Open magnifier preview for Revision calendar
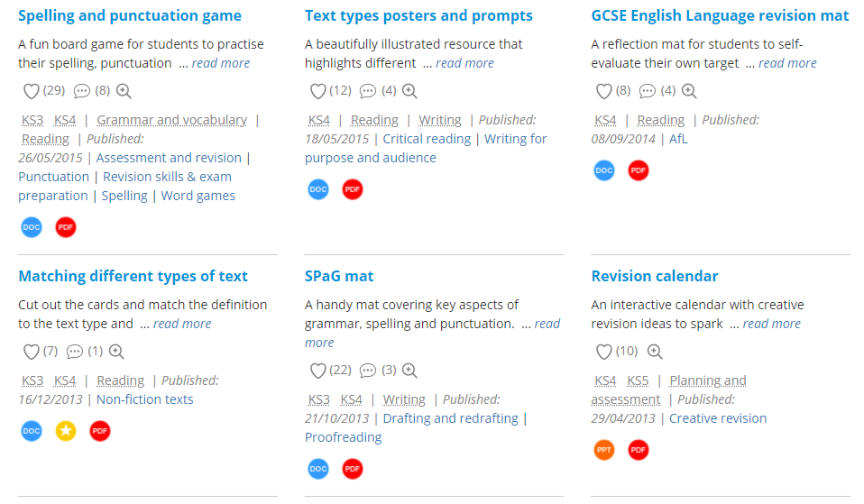 (x=655, y=352)
